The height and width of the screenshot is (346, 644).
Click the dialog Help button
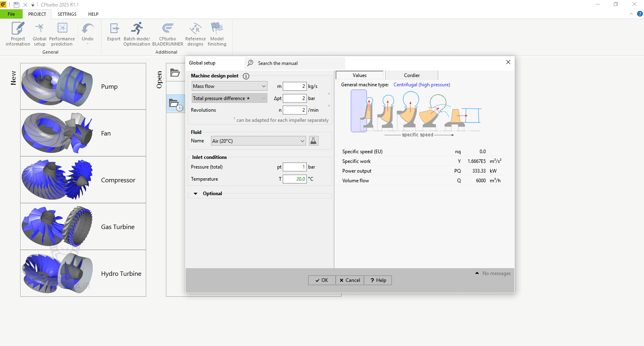(378, 280)
